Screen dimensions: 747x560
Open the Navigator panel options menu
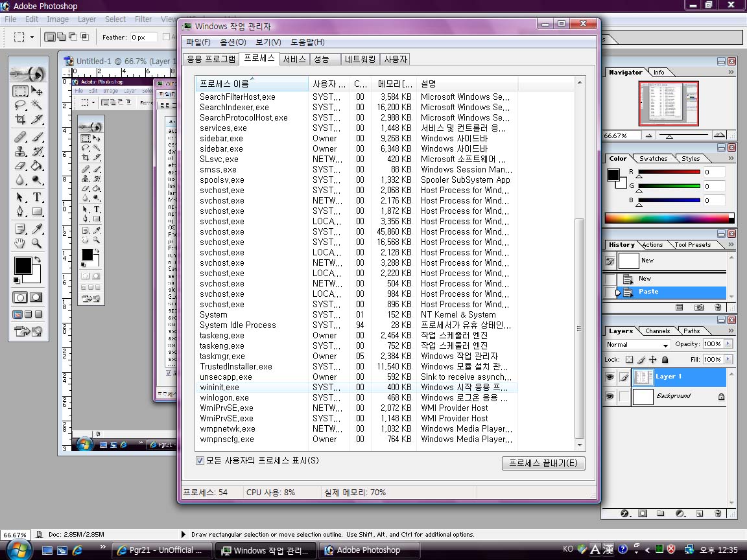coord(731,72)
